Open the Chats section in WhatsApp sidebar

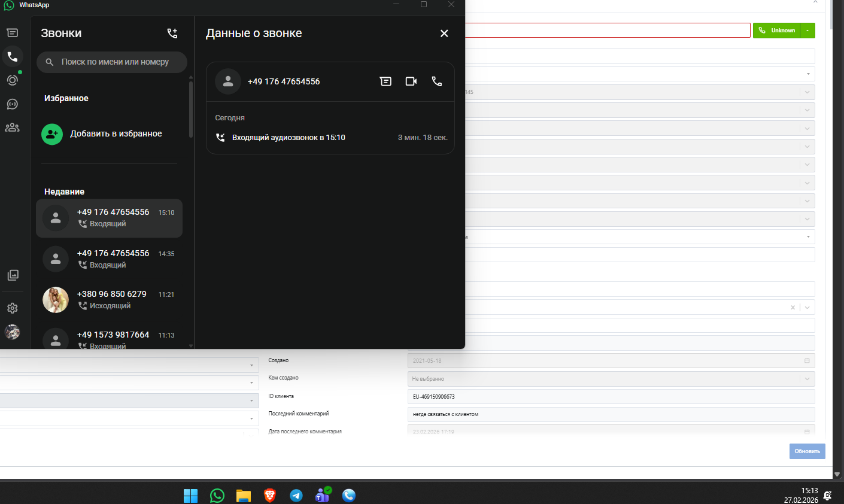pos(12,33)
